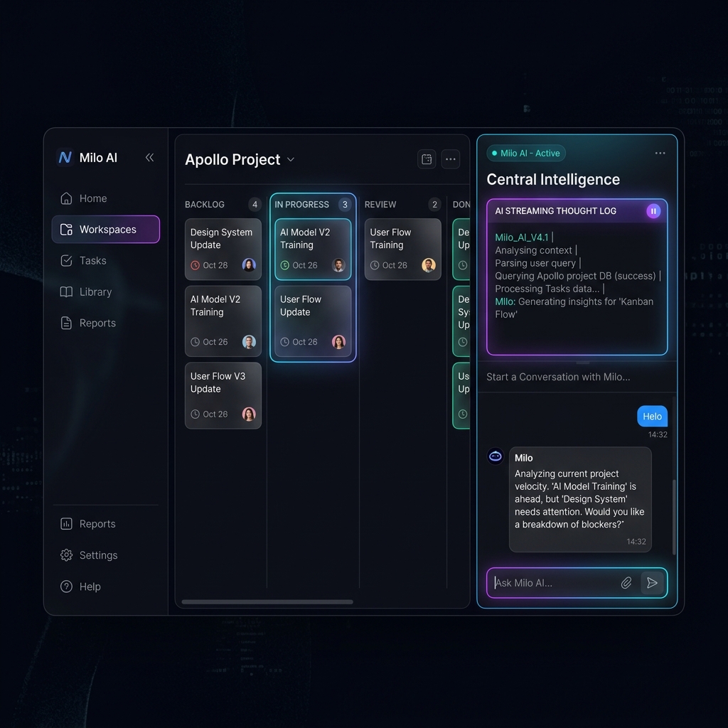Send message with paper plane icon
728x728 pixels.
[652, 583]
